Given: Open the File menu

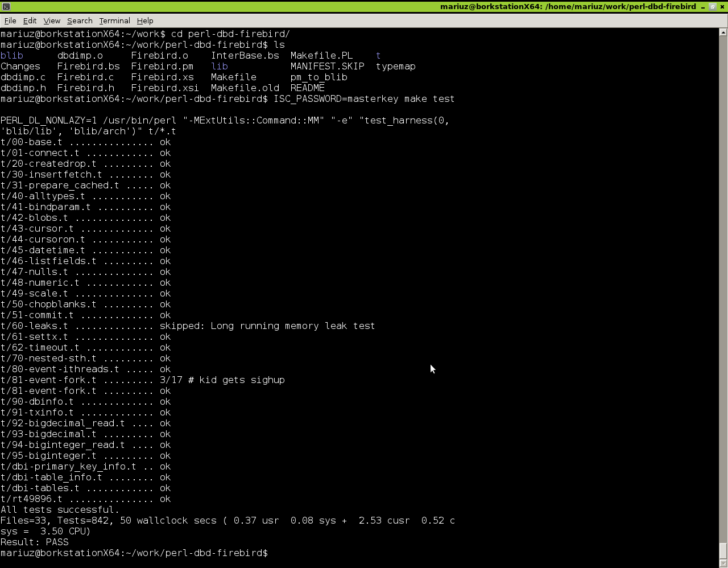Looking at the screenshot, I should point(10,20).
